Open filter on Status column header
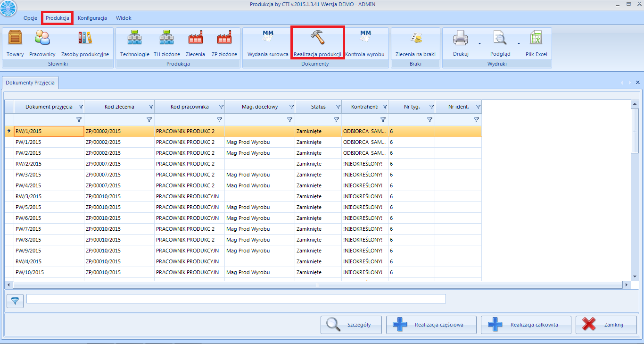Screen dimensions: 644x344 click(338, 107)
